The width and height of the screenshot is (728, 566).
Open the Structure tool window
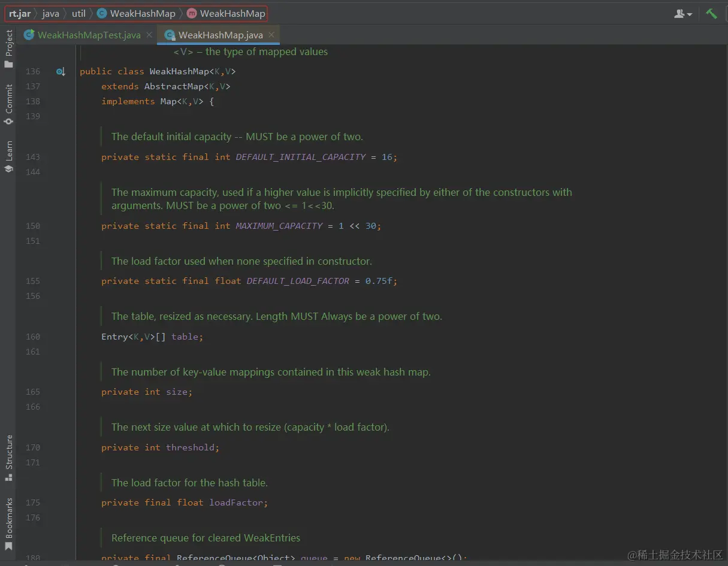(x=8, y=458)
